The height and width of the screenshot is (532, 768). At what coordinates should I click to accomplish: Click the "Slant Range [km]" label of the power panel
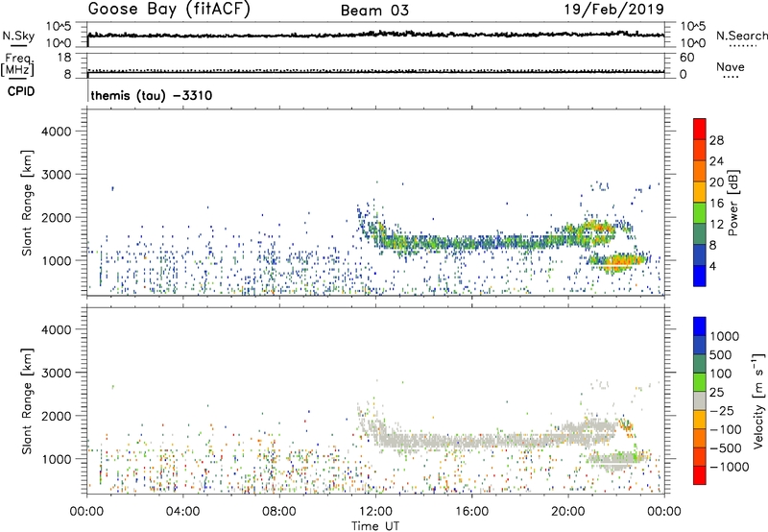27,203
